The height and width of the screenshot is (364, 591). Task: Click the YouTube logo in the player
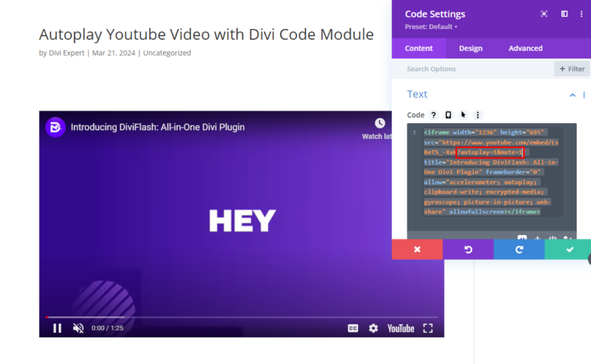tap(400, 328)
